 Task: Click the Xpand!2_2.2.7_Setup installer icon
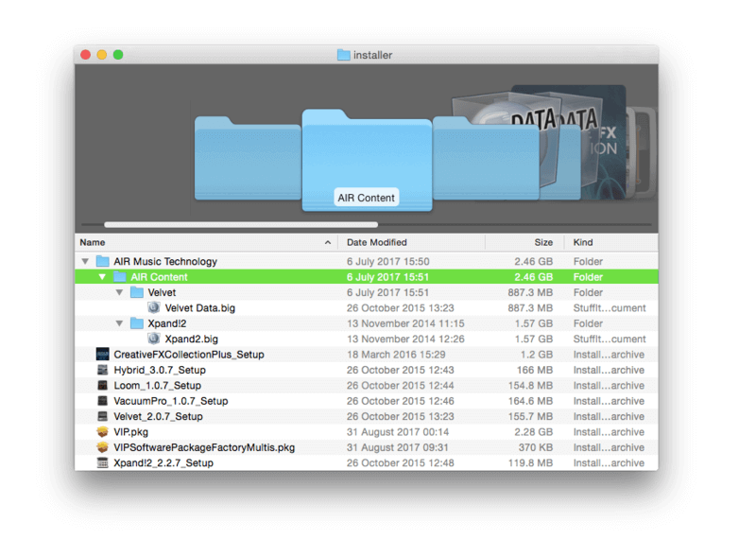tap(102, 462)
